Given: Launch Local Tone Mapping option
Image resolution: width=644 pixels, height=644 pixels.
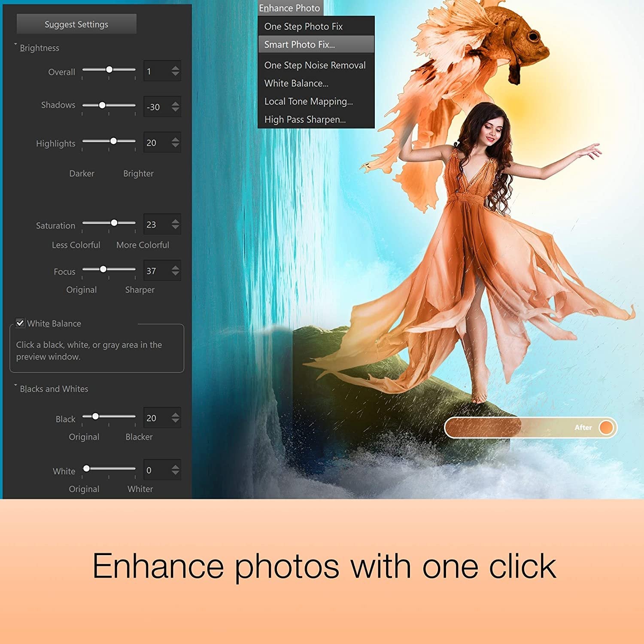Looking at the screenshot, I should [x=308, y=101].
